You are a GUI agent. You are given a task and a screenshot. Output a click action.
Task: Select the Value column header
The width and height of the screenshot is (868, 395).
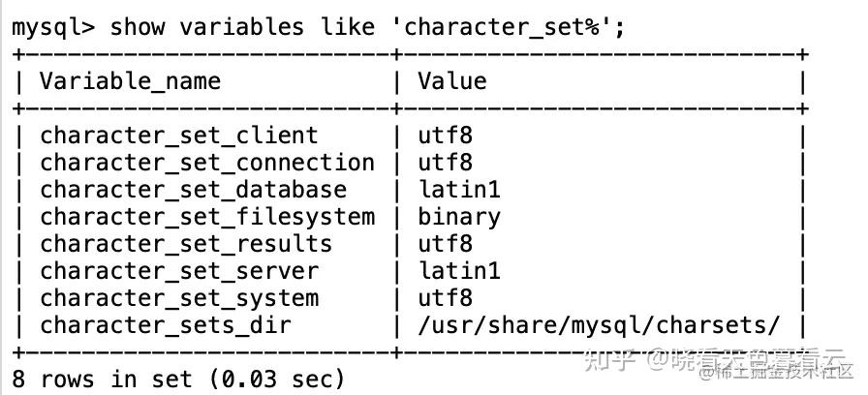pyautogui.click(x=452, y=81)
